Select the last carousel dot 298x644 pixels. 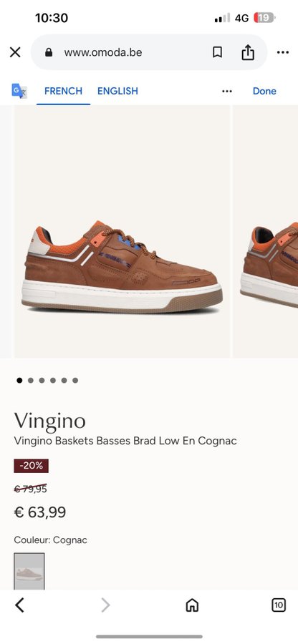coord(75,381)
